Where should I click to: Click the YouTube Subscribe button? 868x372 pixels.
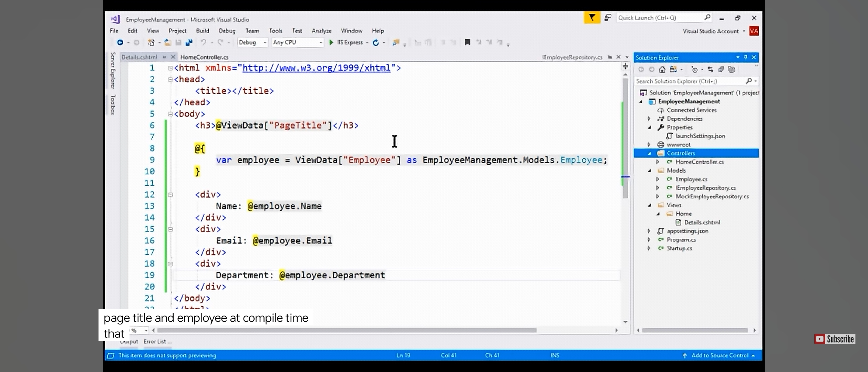point(835,339)
